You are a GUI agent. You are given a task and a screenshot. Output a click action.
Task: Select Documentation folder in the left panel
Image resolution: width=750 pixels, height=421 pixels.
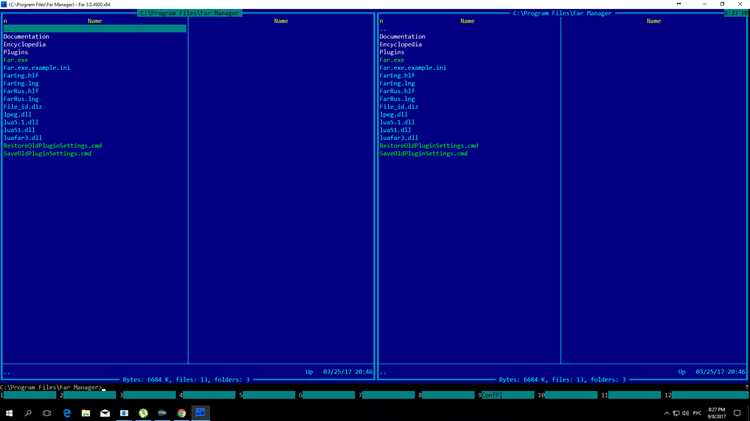click(26, 36)
